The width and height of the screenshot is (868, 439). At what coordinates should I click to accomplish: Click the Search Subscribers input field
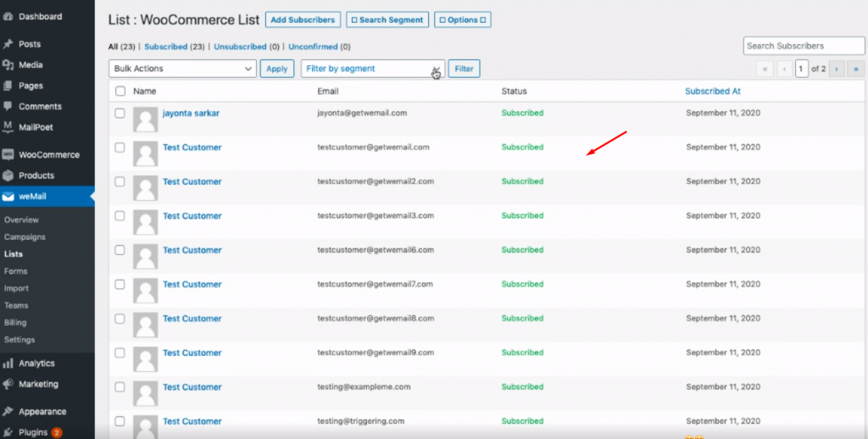coord(804,46)
